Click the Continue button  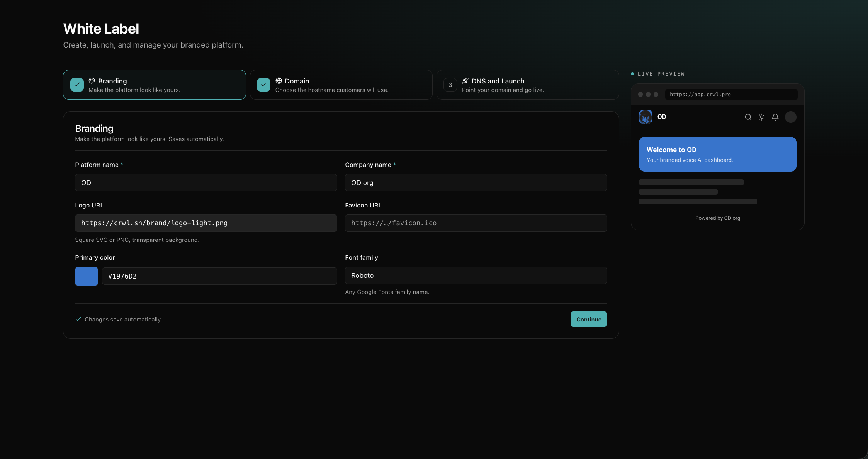click(588, 319)
